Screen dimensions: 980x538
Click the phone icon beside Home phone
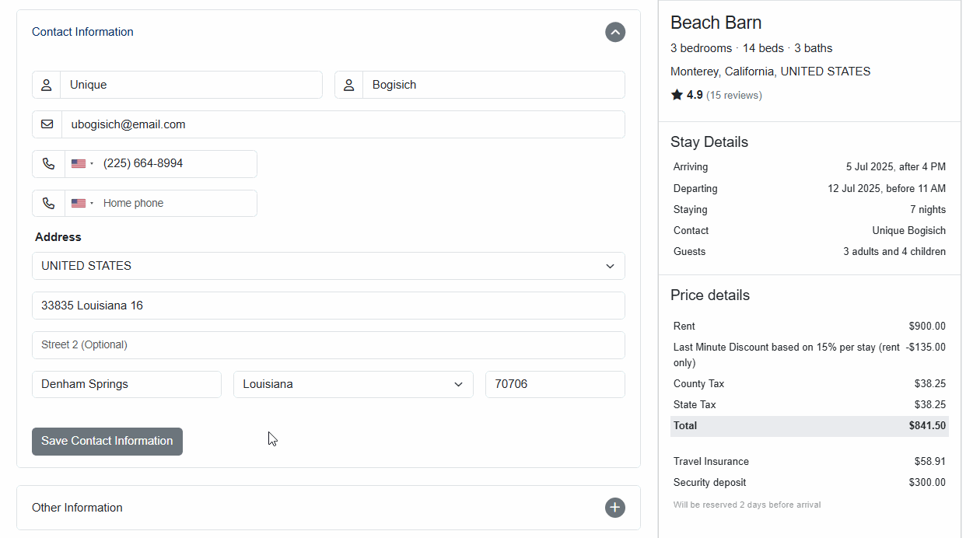coord(49,204)
